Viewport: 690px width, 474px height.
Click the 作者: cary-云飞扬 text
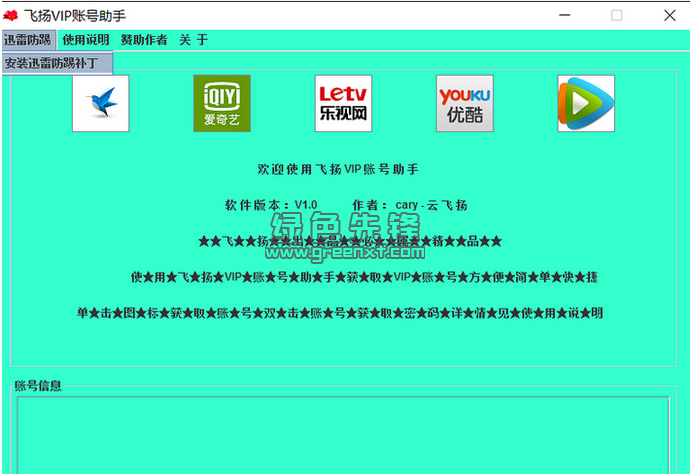click(x=410, y=205)
